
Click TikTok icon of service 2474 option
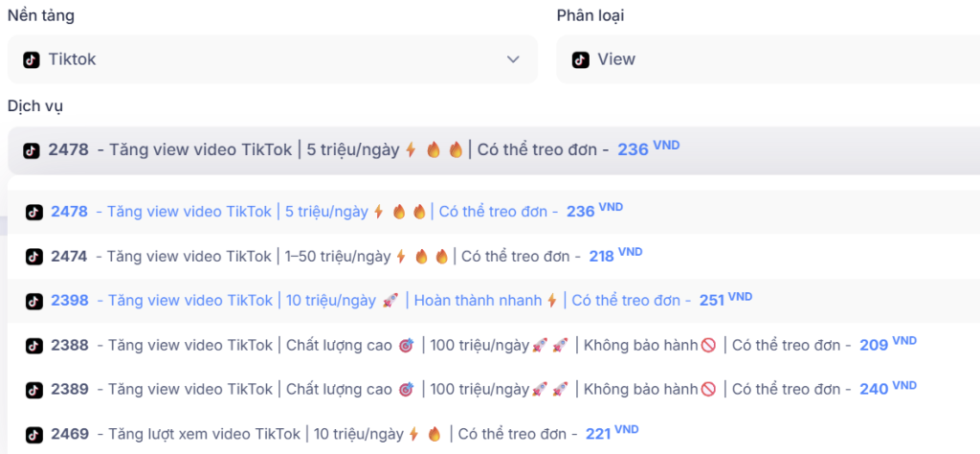33,257
